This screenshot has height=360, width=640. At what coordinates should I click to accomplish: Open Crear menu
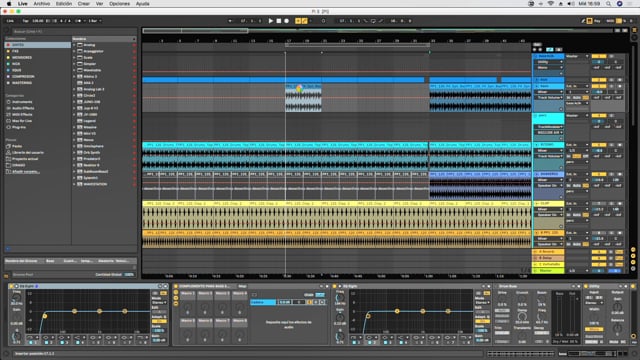tap(84, 4)
